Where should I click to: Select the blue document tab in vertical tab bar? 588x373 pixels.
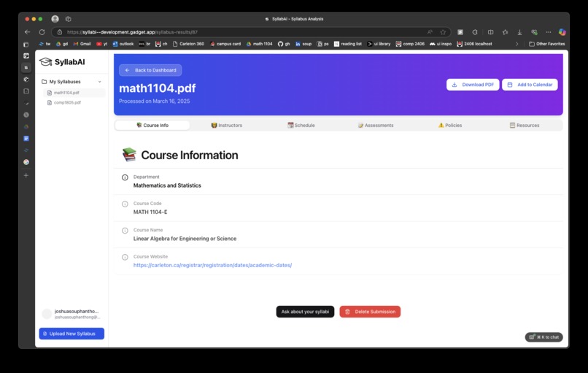26,139
